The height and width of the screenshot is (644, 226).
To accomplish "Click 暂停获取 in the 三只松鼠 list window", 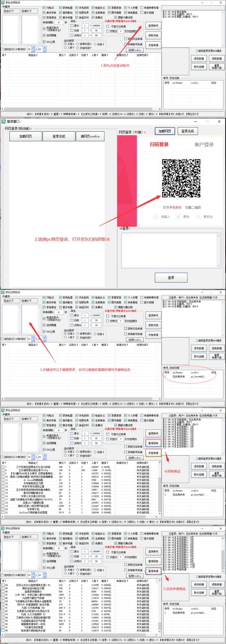I will (153, 443).
